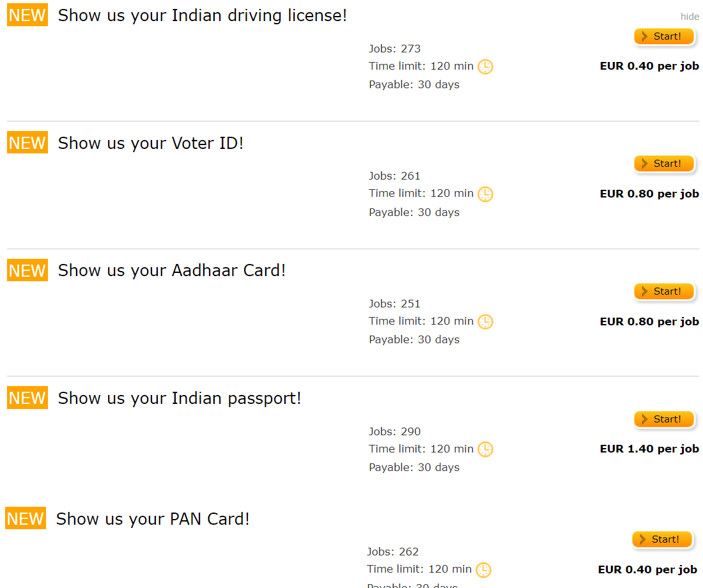Viewport: 703px width, 588px height.
Task: Click clock icon in Indian passport job listing
Action: pos(485,449)
